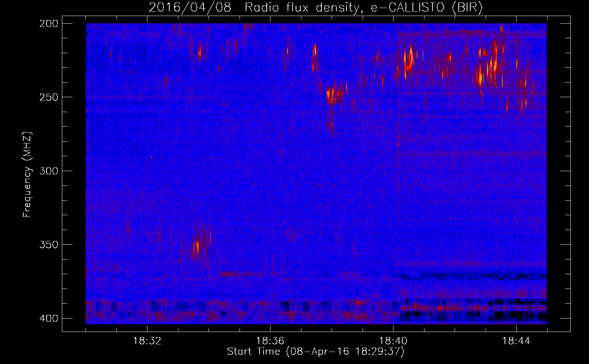Click the 'Frequency (MHZ)' axis label
Viewport: 589px width, 364px height.
pyautogui.click(x=27, y=174)
